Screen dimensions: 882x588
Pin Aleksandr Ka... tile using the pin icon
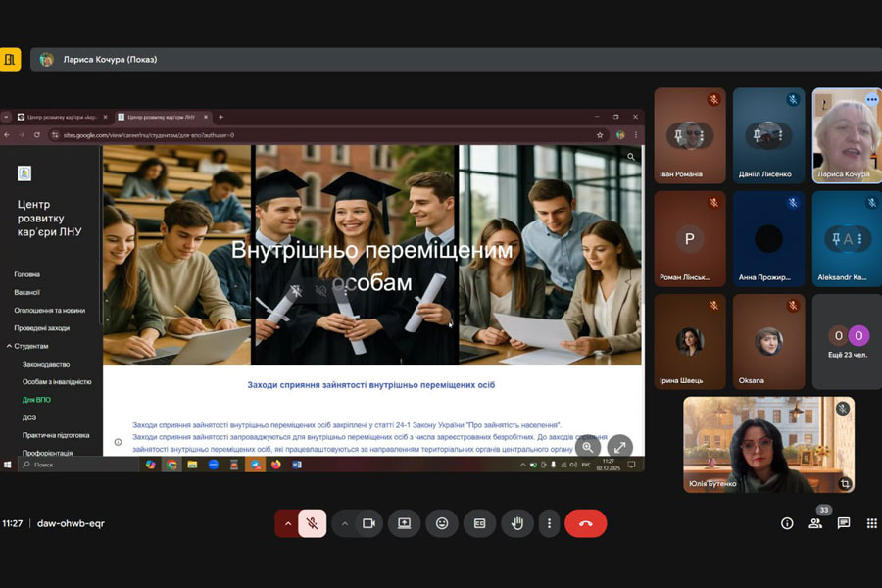(837, 239)
